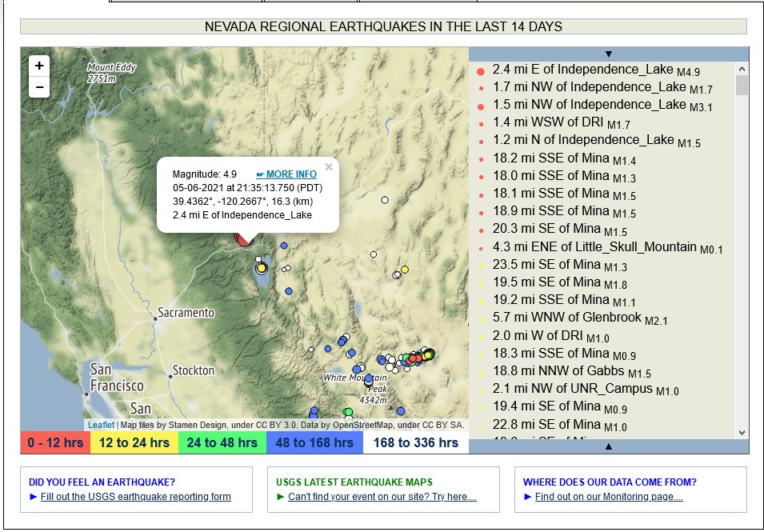Viewport: 764px width, 532px height.
Task: Zoom in on the earthquake map
Action: tap(39, 66)
